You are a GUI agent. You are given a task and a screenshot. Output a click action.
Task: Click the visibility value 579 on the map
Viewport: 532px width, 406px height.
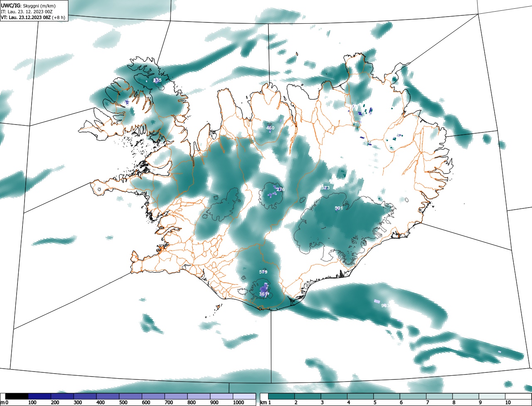click(263, 272)
